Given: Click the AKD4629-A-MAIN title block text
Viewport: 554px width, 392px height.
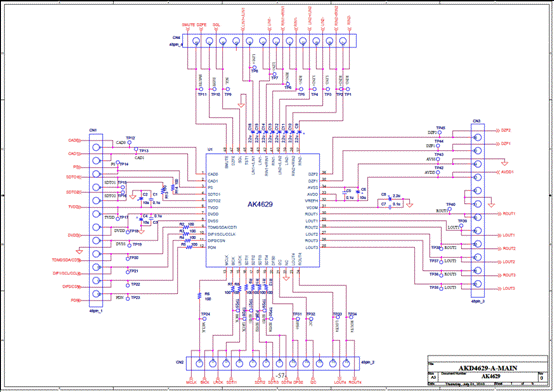Looking at the screenshot, I should (x=488, y=368).
